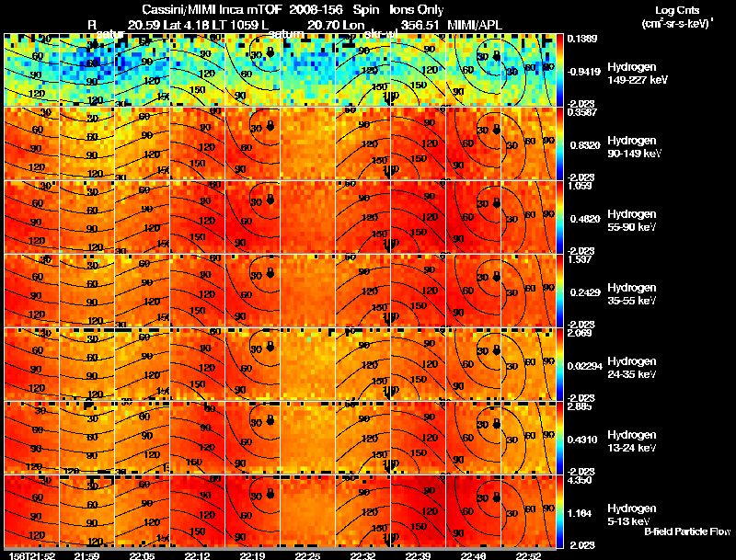Click the 2.885 color scale value
Image resolution: width=736 pixels, height=560 pixels.
pos(580,406)
